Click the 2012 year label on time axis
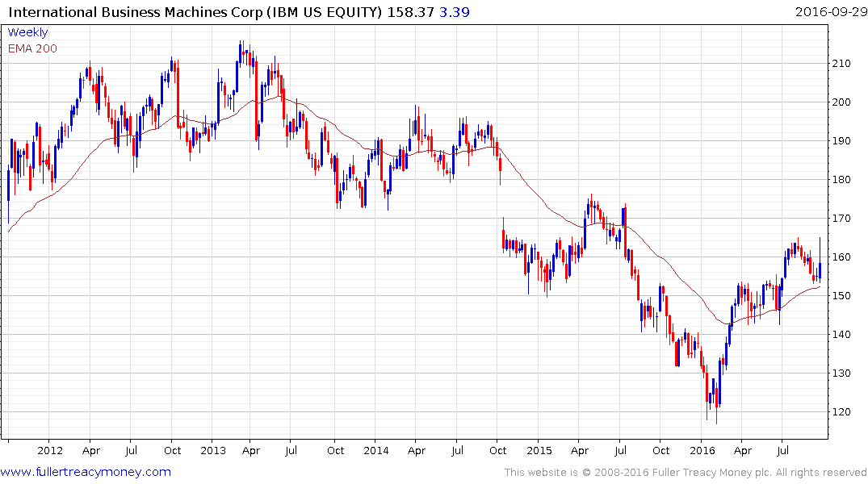This screenshot has width=868, height=484. 50,450
